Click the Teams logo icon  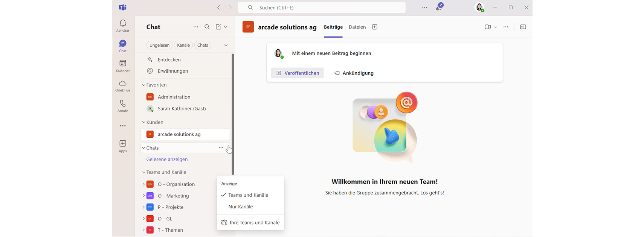click(123, 8)
